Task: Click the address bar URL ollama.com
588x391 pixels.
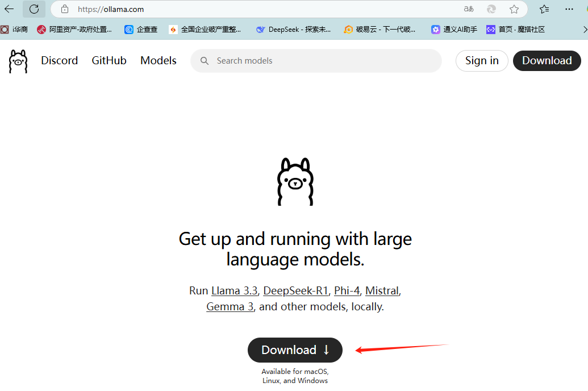Action: pyautogui.click(x=111, y=10)
